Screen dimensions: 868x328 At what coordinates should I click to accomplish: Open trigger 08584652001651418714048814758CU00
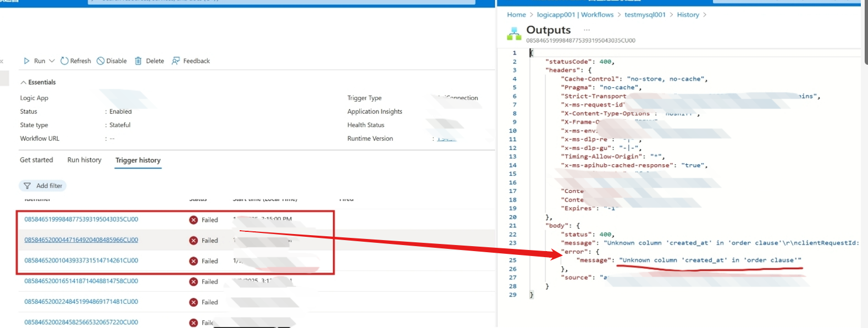click(x=81, y=281)
